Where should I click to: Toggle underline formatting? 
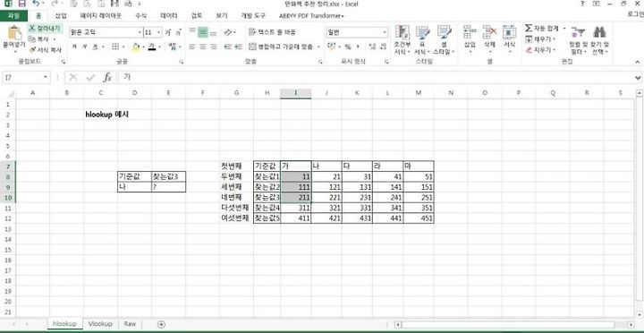[x=95, y=47]
